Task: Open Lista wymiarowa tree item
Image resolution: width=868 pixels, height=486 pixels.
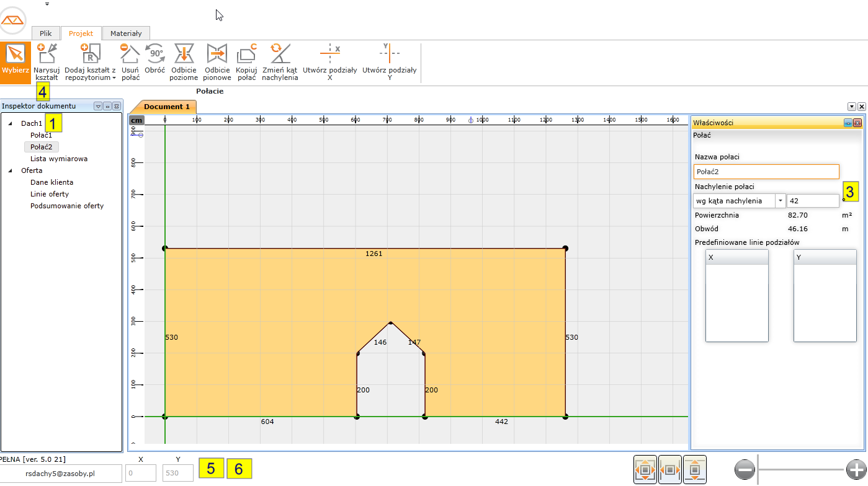Action: click(59, 159)
